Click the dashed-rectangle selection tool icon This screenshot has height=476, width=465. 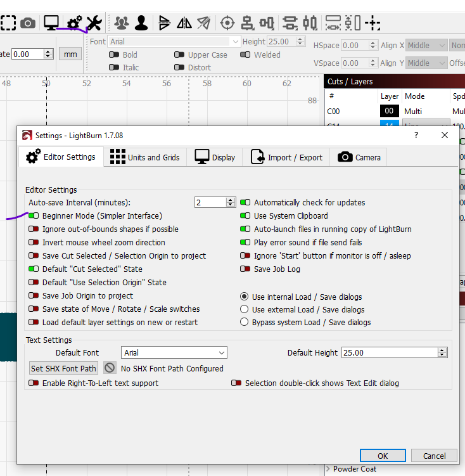(8, 23)
